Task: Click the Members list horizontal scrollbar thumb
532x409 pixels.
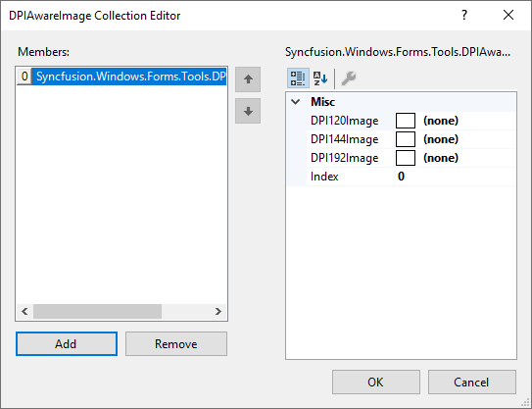Action: coord(97,312)
